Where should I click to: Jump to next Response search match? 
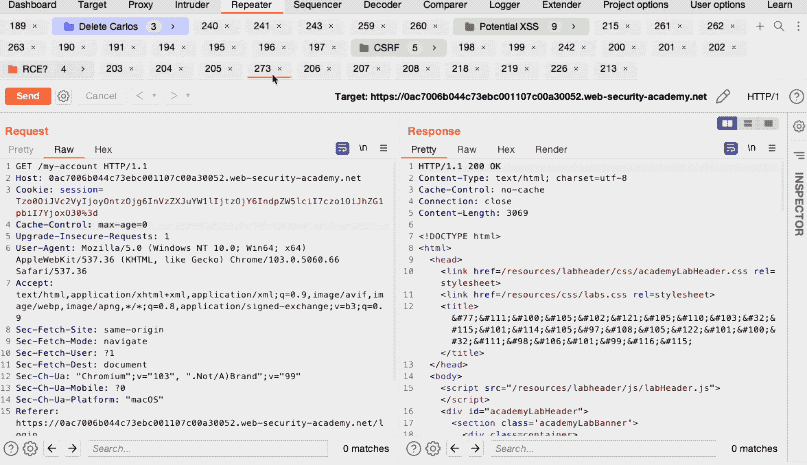(x=475, y=449)
